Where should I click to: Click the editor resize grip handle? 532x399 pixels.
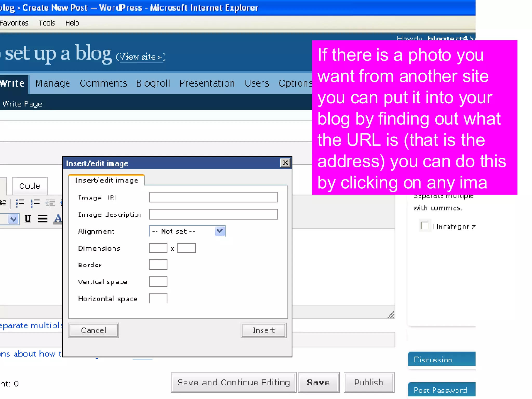(391, 315)
